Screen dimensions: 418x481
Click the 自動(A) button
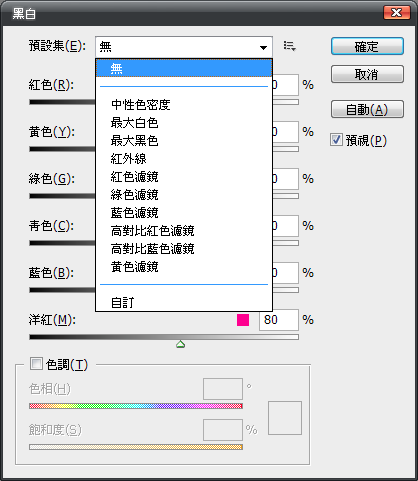click(x=367, y=109)
